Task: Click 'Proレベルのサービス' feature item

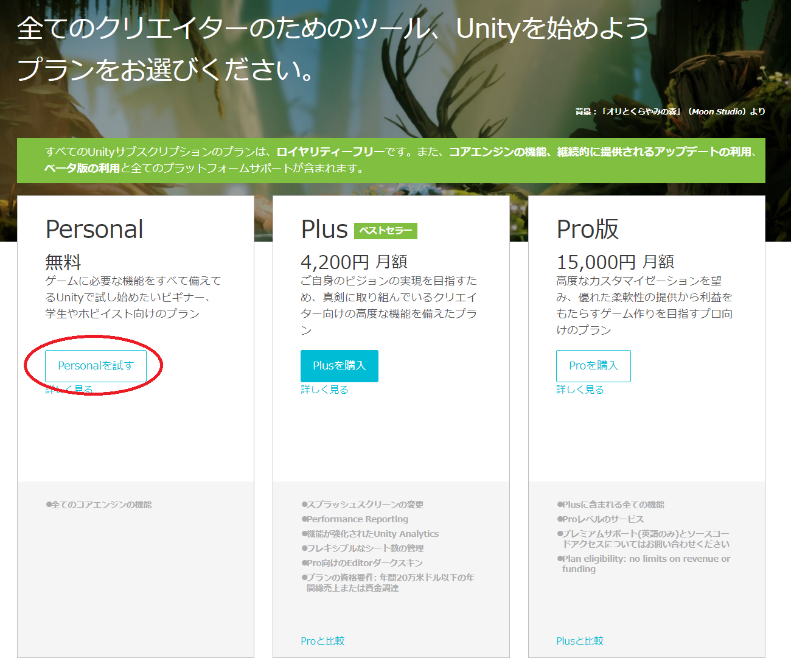Action: 601,519
